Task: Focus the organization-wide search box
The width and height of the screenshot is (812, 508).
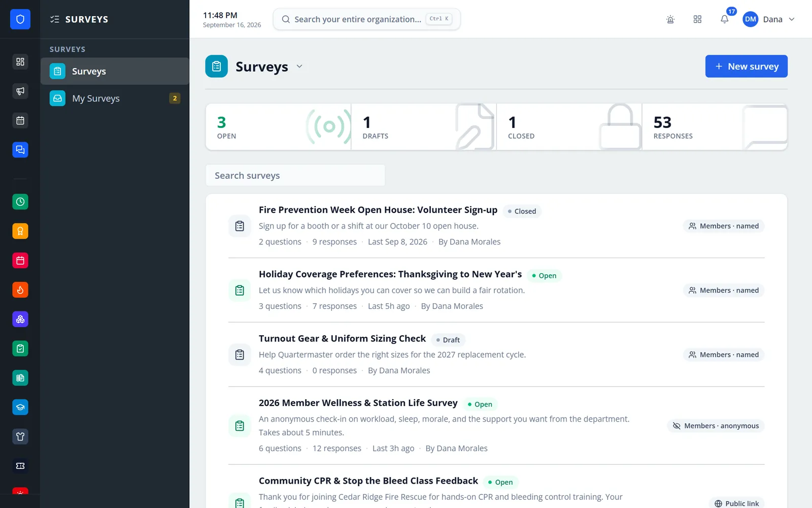Action: pyautogui.click(x=366, y=19)
